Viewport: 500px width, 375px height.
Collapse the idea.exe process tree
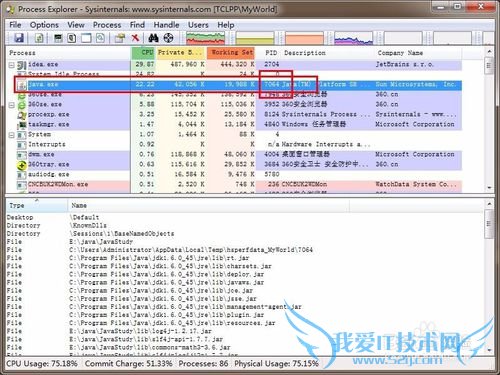[12, 65]
